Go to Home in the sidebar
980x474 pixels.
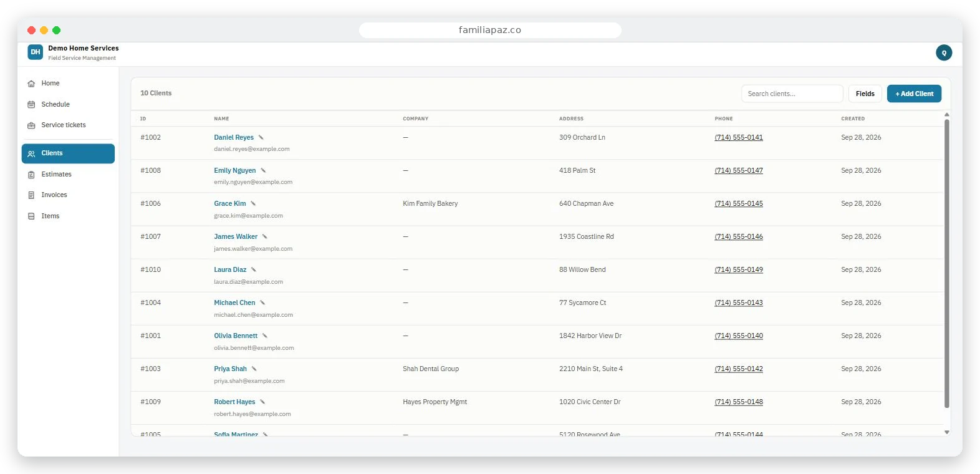coord(68,84)
